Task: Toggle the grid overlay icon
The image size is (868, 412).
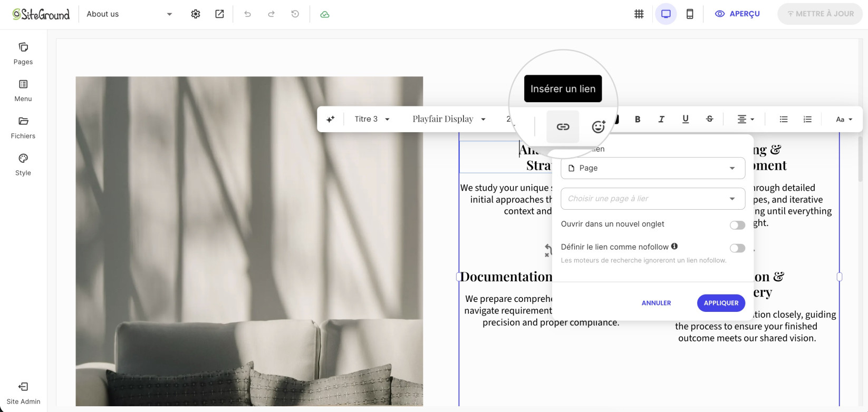Action: tap(639, 14)
